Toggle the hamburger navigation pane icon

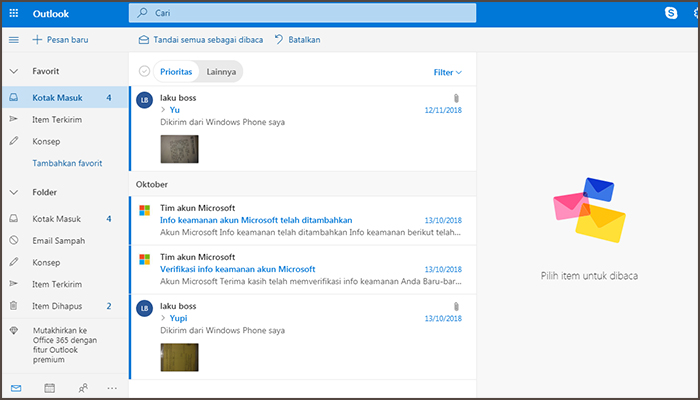[x=14, y=40]
